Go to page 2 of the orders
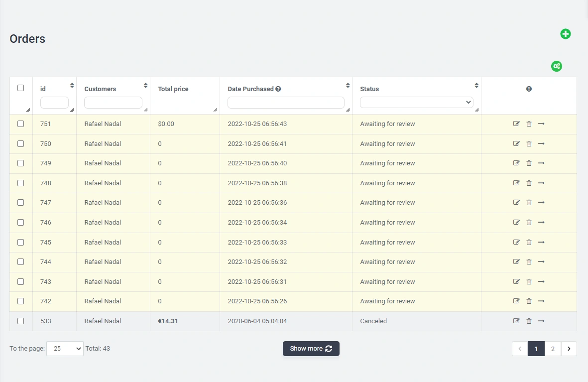This screenshot has height=382, width=588. pos(553,349)
